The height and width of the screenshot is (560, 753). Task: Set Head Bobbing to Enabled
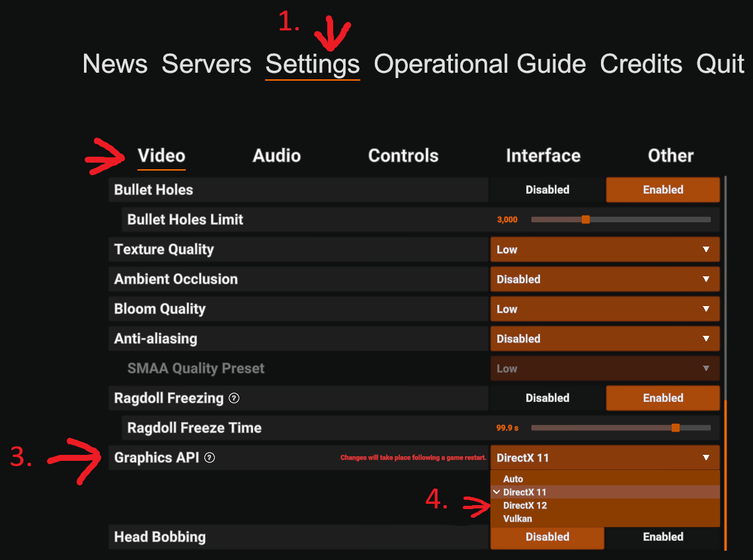pyautogui.click(x=662, y=537)
